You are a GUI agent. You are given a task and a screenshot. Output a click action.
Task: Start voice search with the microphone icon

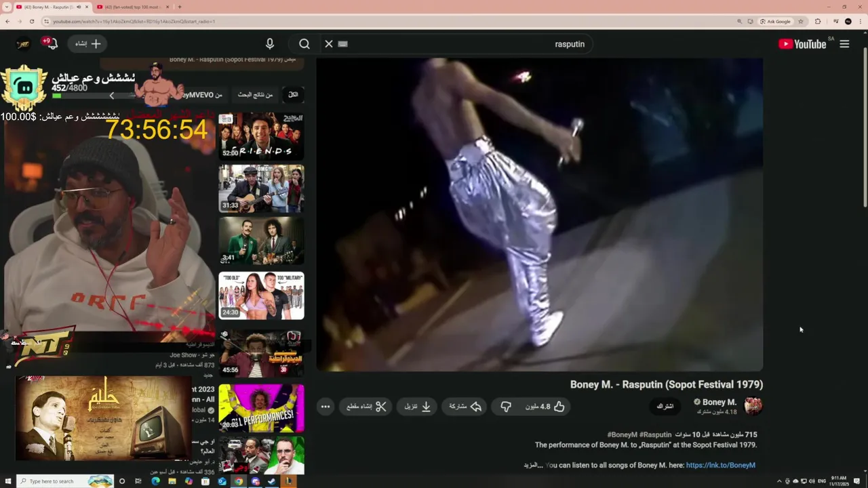[x=270, y=44]
